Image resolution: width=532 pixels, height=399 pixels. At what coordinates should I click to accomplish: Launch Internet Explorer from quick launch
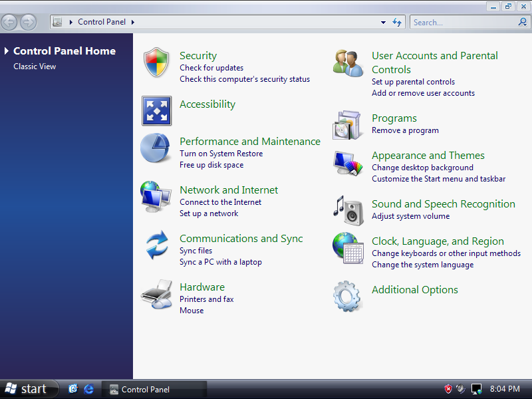(89, 389)
